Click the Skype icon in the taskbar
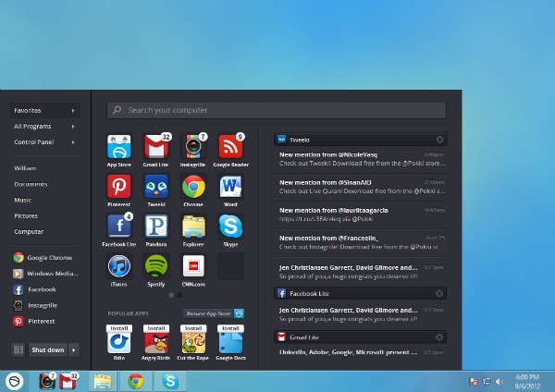This screenshot has width=555, height=392. pos(169,380)
